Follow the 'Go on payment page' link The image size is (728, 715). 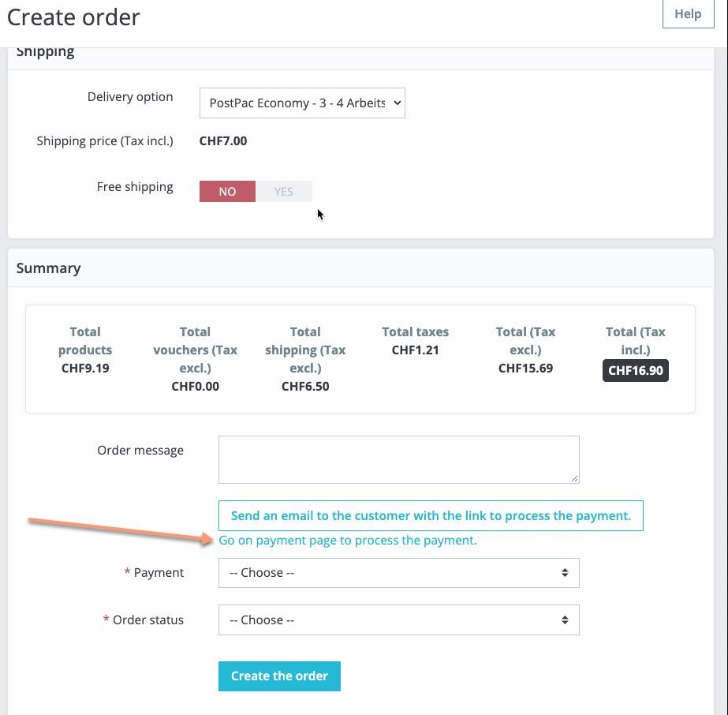[x=348, y=541]
